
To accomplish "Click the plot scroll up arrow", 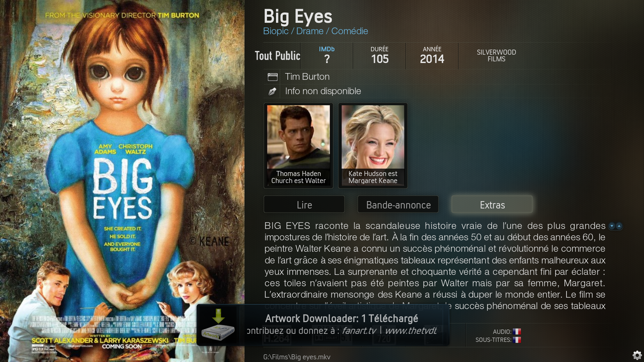I will (619, 226).
